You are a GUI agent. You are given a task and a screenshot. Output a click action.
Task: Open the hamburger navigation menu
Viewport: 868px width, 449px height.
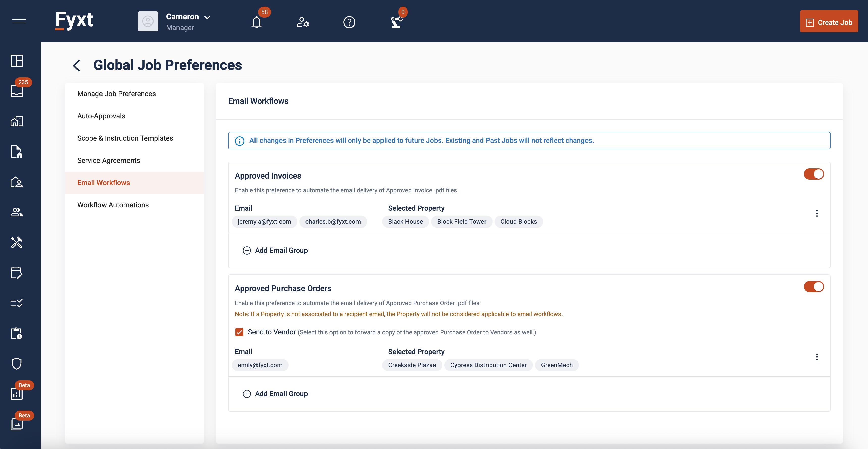point(19,21)
